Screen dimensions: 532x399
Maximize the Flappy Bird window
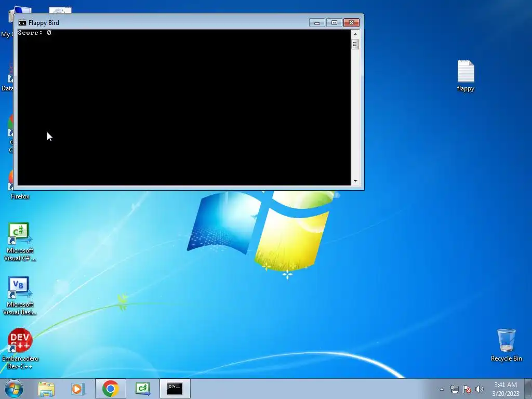point(334,23)
